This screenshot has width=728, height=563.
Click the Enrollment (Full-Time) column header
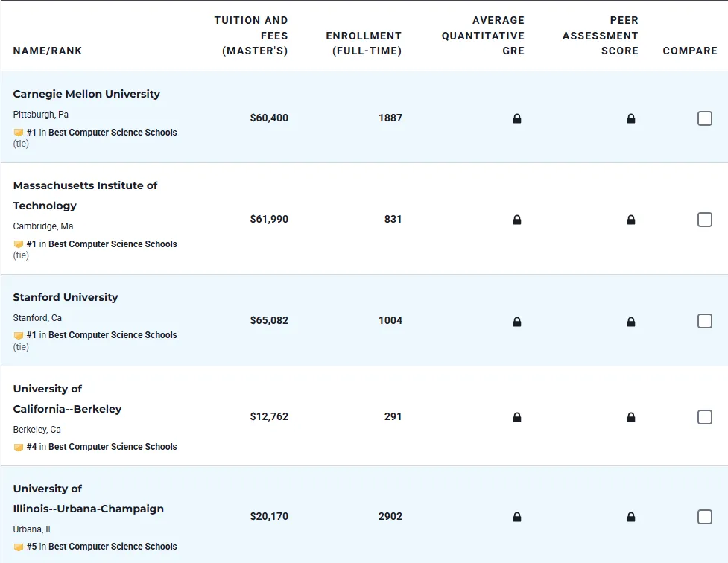(364, 43)
